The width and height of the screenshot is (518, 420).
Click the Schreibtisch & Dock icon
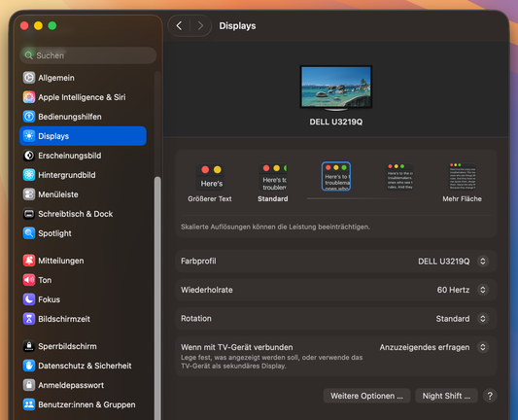click(29, 214)
